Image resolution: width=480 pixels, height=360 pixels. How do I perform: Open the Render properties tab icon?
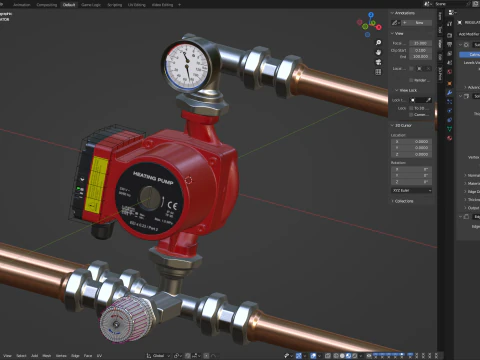coord(450,35)
